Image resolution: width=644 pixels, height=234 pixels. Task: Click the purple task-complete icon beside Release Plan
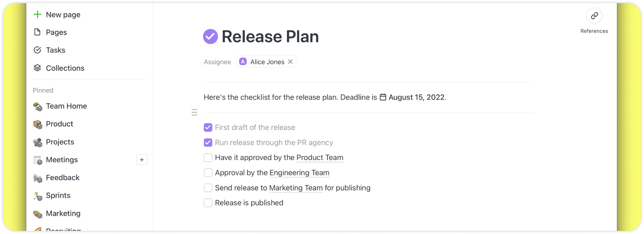pos(210,37)
